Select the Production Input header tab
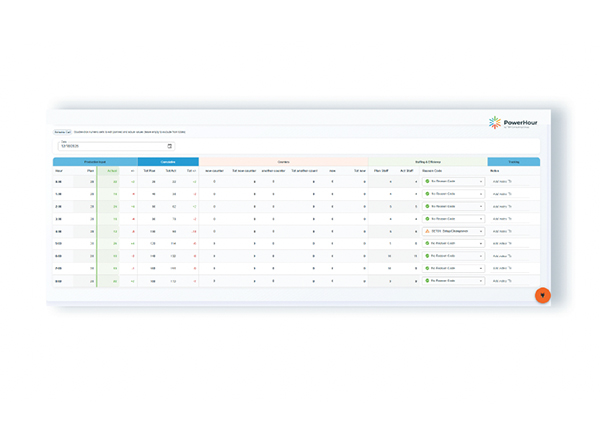The image size is (600, 445). click(x=95, y=161)
